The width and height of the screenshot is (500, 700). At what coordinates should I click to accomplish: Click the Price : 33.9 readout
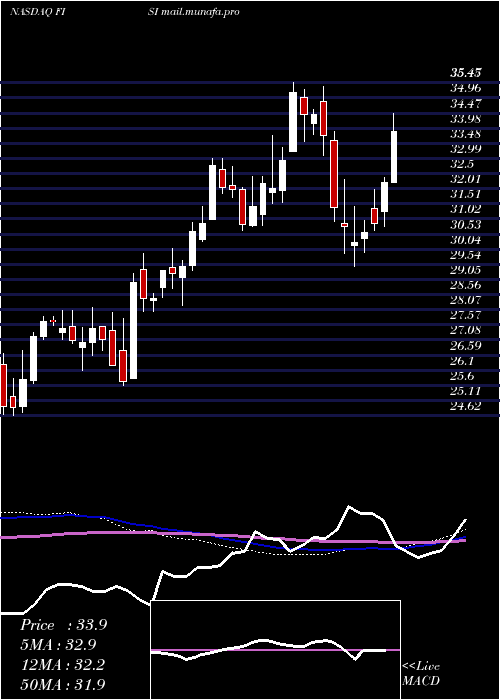click(63, 625)
